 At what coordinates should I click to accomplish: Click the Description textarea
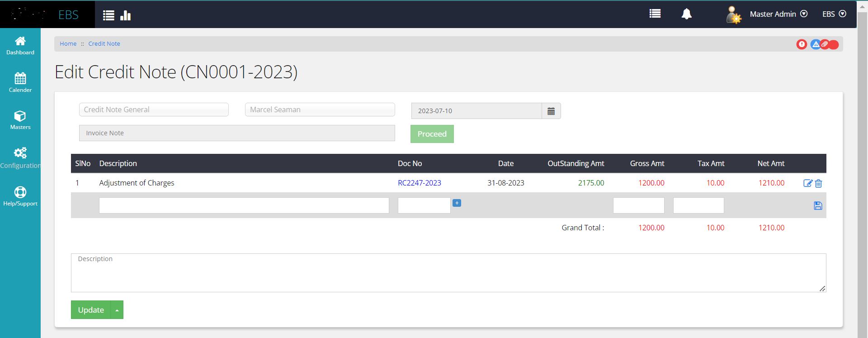[448, 273]
